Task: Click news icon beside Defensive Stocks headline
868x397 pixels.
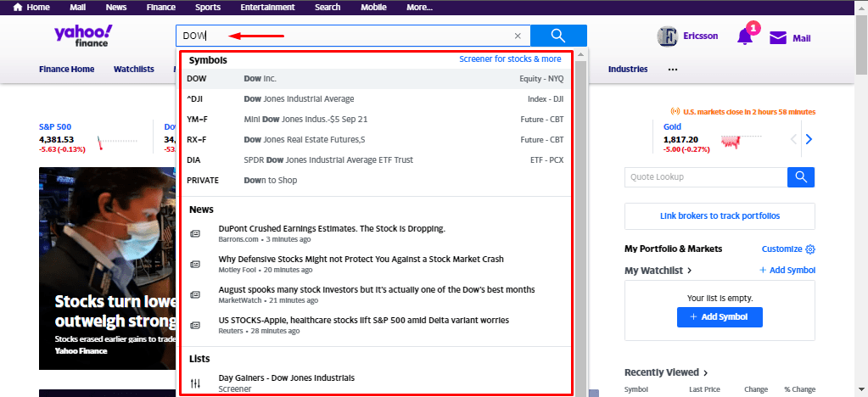Action: pos(195,264)
